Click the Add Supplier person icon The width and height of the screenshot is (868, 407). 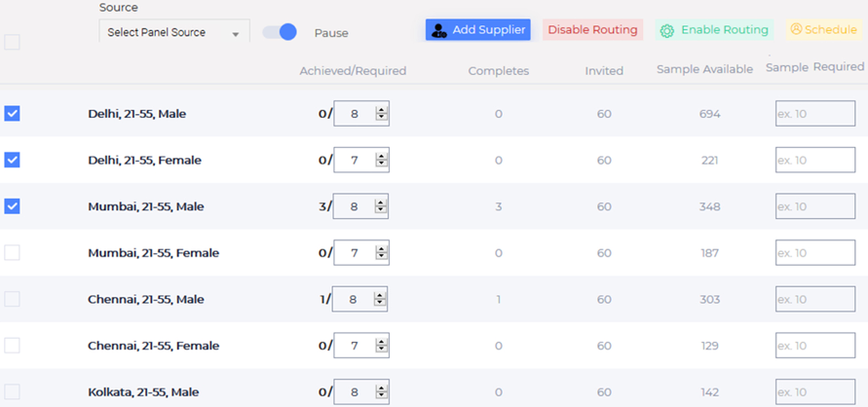439,30
